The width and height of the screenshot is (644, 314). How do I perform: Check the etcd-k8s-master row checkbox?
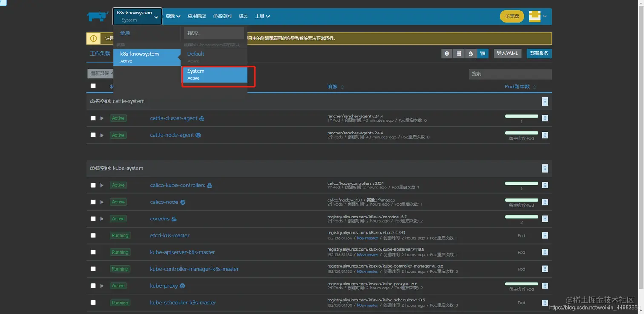coord(93,235)
